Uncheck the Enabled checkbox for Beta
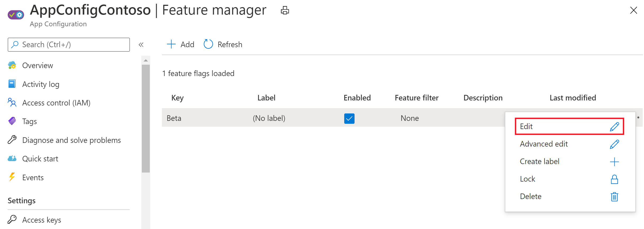 point(349,118)
